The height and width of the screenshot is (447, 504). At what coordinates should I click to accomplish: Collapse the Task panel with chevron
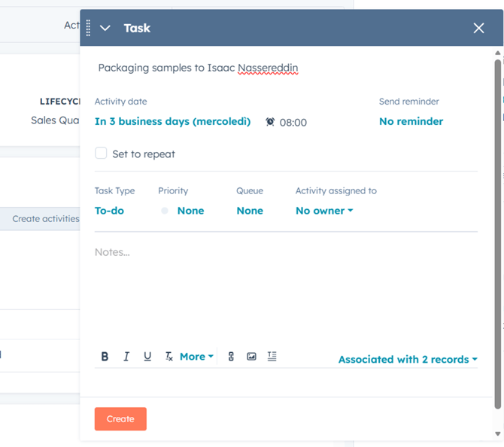[x=105, y=28]
